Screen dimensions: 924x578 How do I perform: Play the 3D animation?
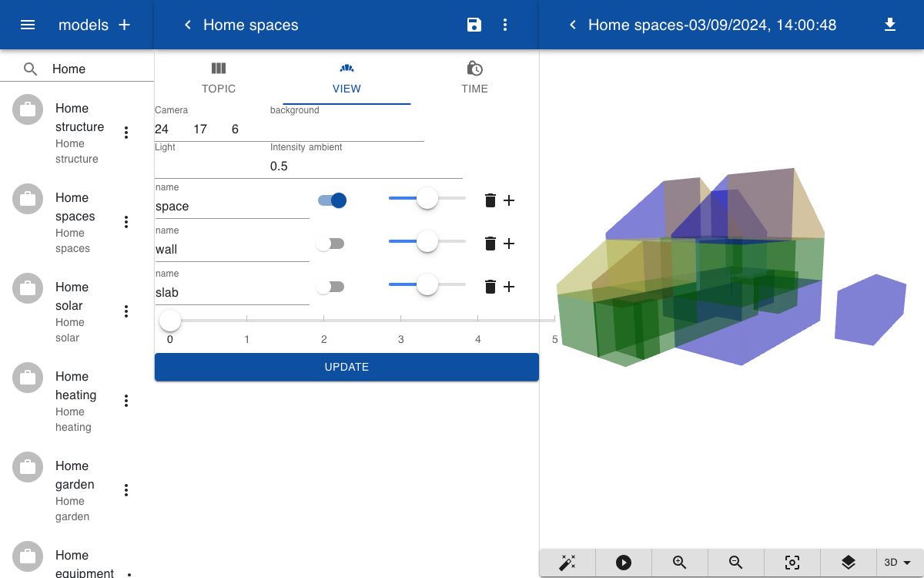(624, 563)
